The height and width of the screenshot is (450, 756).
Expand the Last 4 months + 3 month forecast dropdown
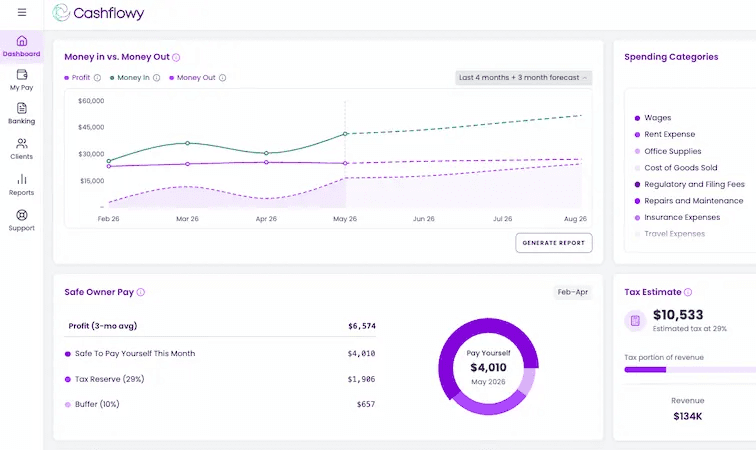pos(524,78)
